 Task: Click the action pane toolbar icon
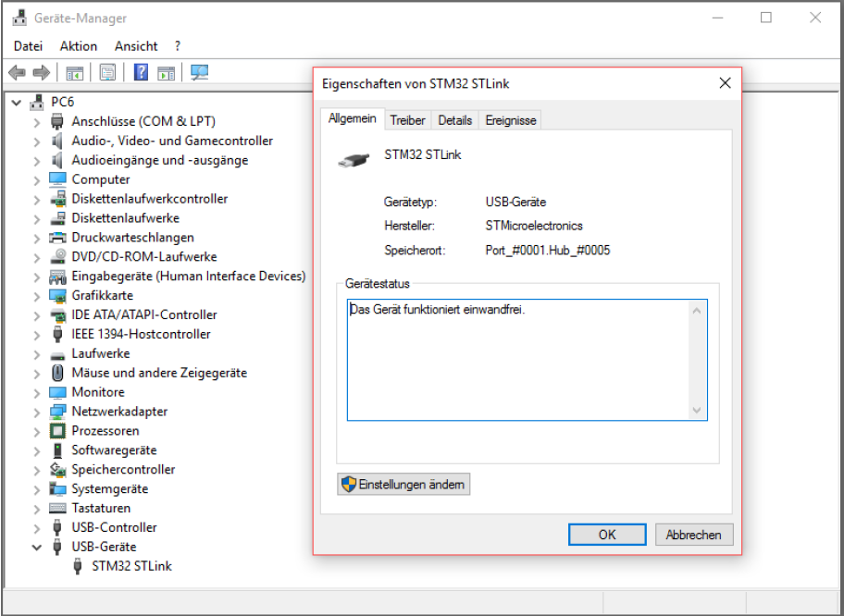point(166,72)
